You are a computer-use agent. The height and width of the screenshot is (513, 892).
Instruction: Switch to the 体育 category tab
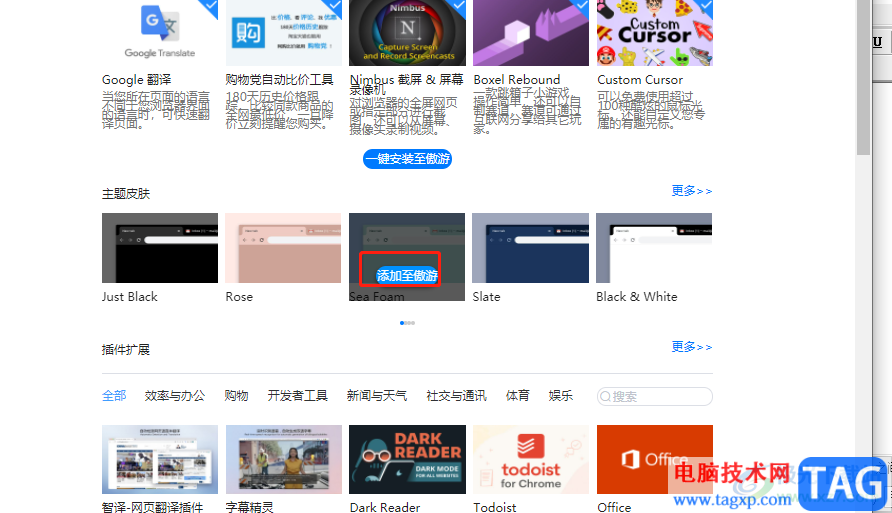(518, 396)
